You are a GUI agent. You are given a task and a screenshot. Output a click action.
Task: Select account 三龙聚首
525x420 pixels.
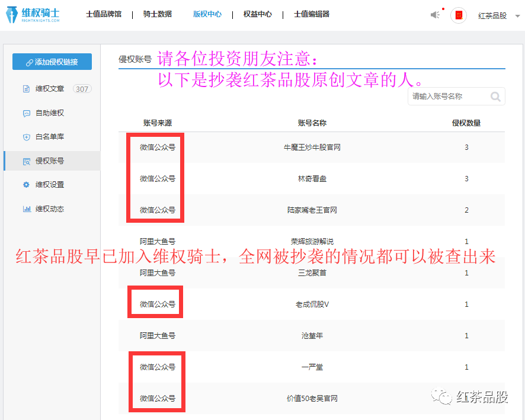(x=312, y=272)
